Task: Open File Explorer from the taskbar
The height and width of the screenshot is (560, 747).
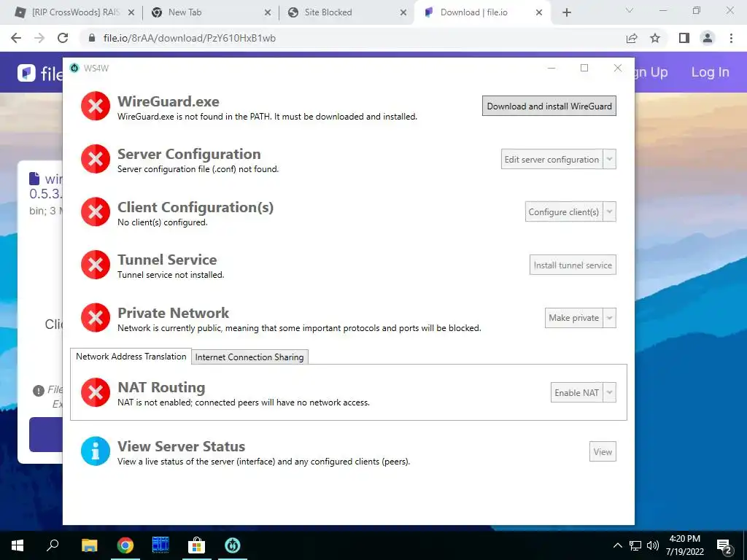Action: 89,545
